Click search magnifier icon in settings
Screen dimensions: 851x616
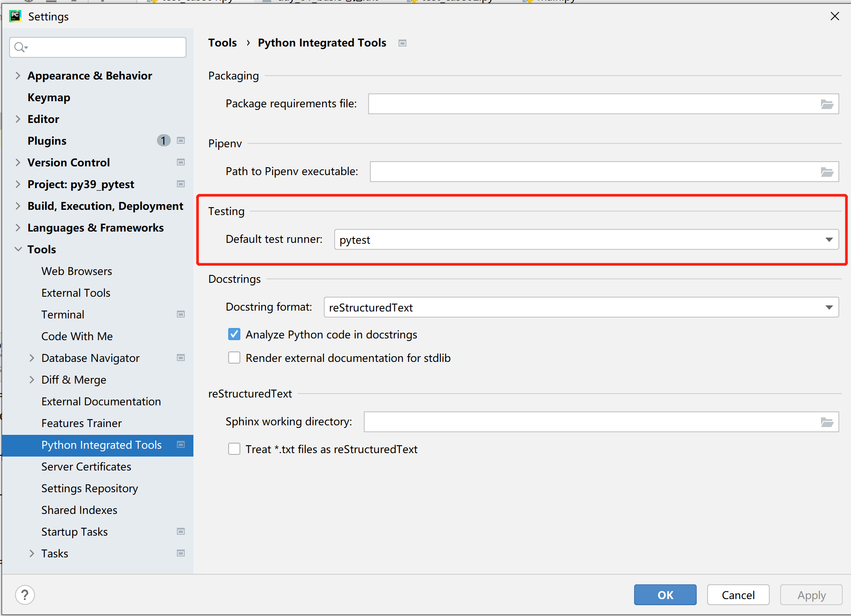pos(20,47)
